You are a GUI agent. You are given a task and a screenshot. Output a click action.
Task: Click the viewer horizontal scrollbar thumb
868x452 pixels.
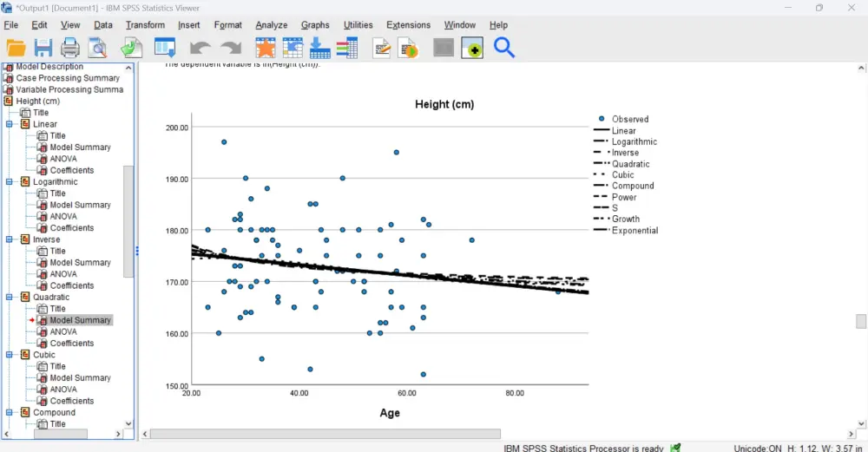325,435
